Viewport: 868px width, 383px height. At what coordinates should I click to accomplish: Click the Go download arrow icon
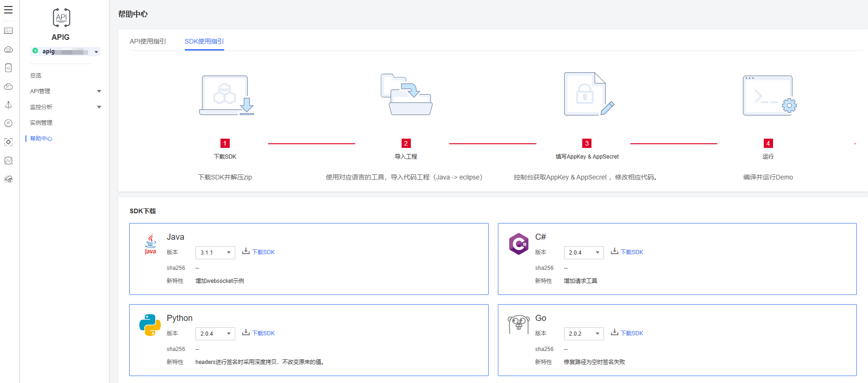pos(615,332)
